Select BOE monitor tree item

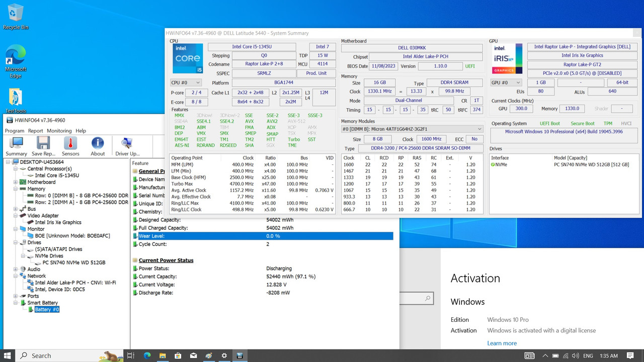click(72, 236)
